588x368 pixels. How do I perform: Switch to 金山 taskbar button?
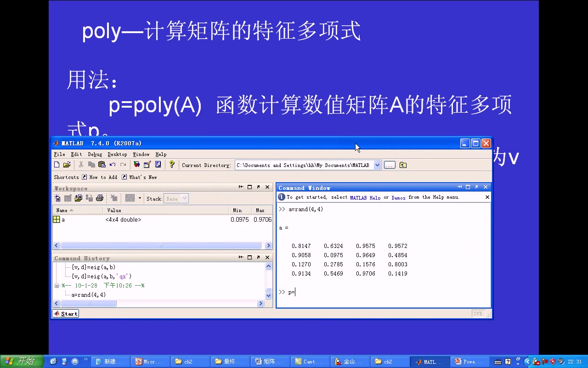click(x=351, y=362)
